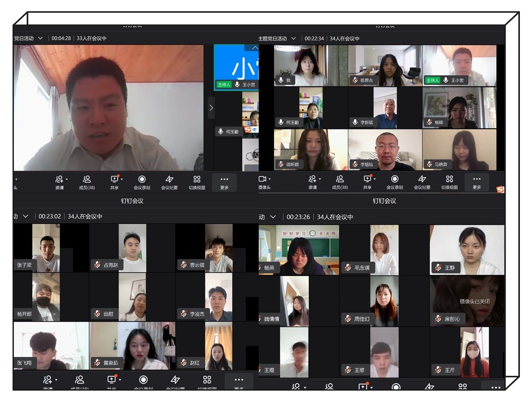This screenshot has width=532, height=401.
Task: Select 席彤沁's camera-off video tile
Action: (467, 301)
